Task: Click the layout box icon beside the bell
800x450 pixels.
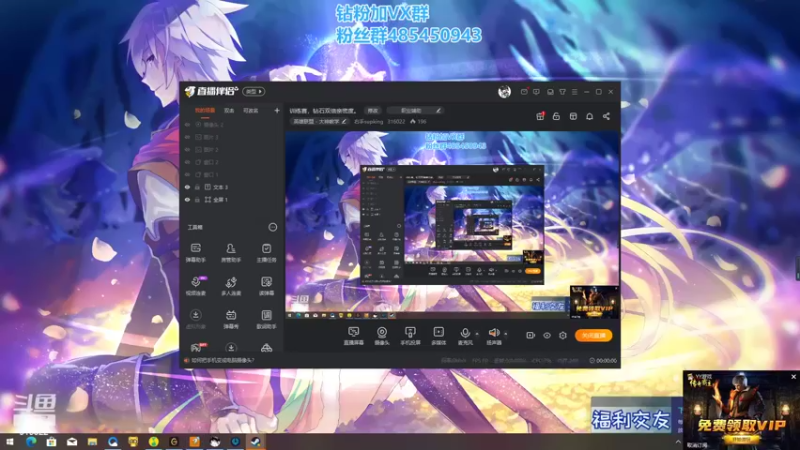Action: (573, 116)
